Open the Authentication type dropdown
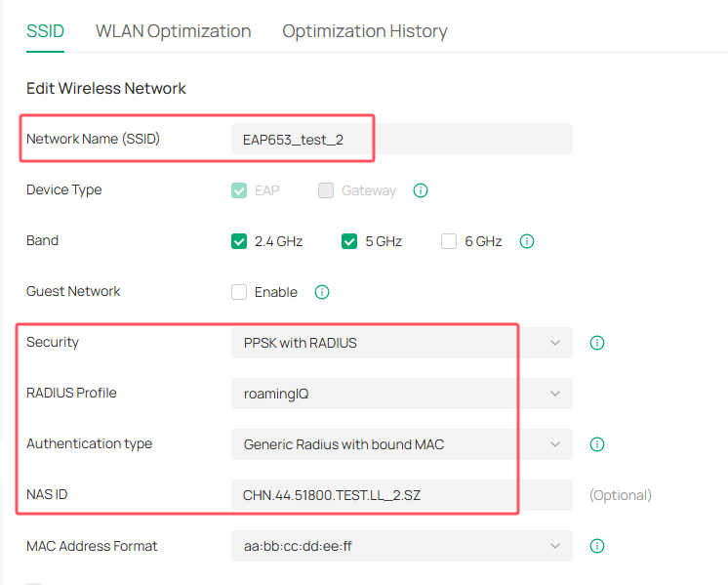This screenshot has height=585, width=728. [x=401, y=444]
